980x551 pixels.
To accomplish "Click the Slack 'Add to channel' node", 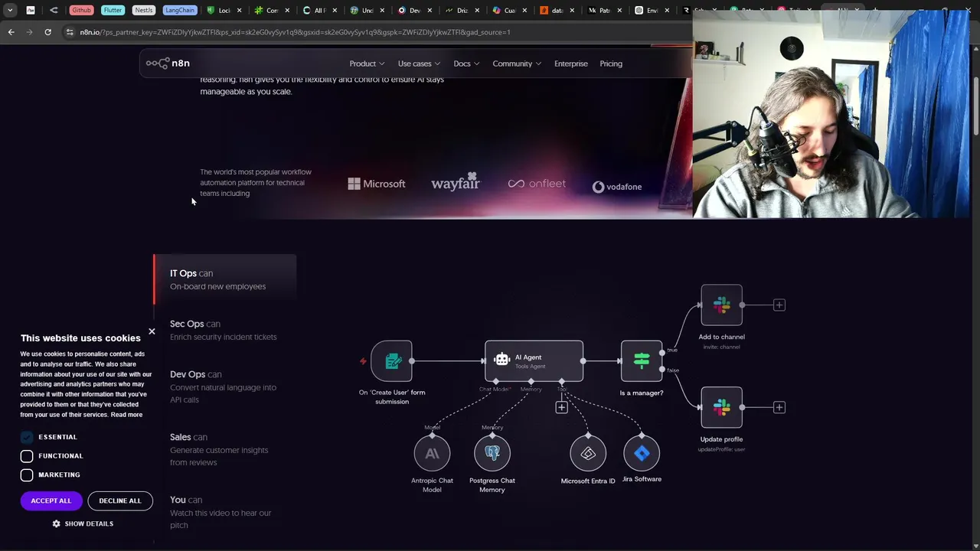I will [x=721, y=305].
